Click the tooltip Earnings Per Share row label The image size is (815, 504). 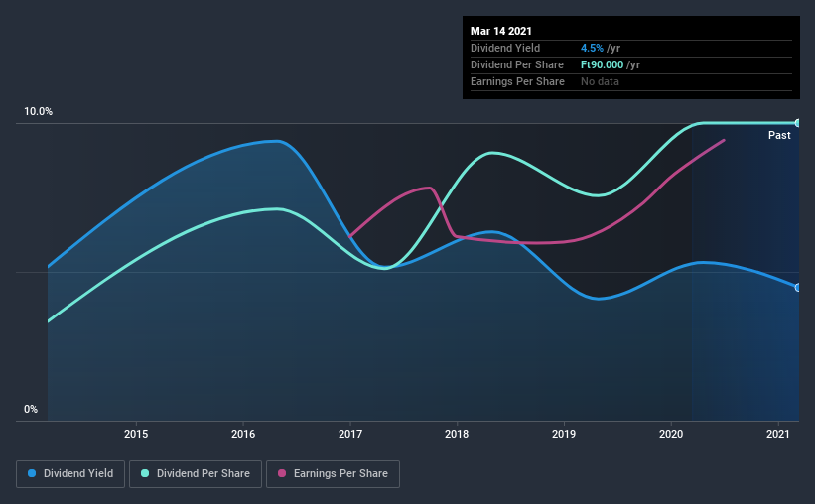[x=517, y=81]
